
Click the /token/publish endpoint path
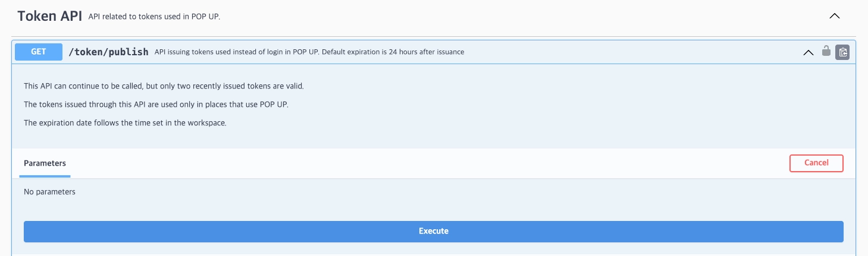pos(108,52)
